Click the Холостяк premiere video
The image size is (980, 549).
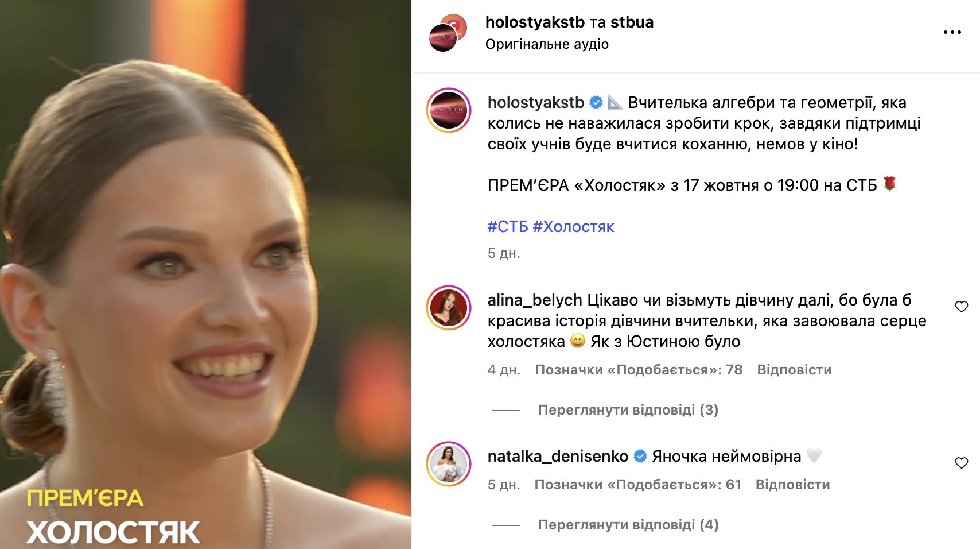205,274
